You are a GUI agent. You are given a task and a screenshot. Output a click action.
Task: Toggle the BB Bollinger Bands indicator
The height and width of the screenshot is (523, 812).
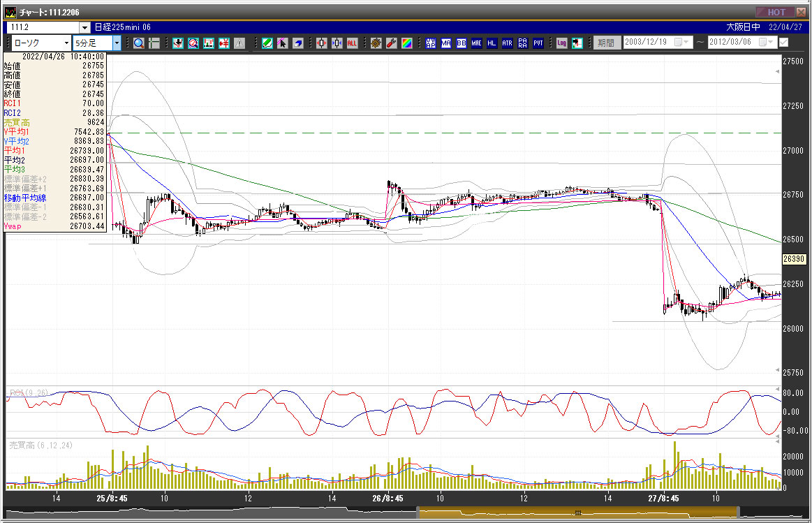coord(462,43)
